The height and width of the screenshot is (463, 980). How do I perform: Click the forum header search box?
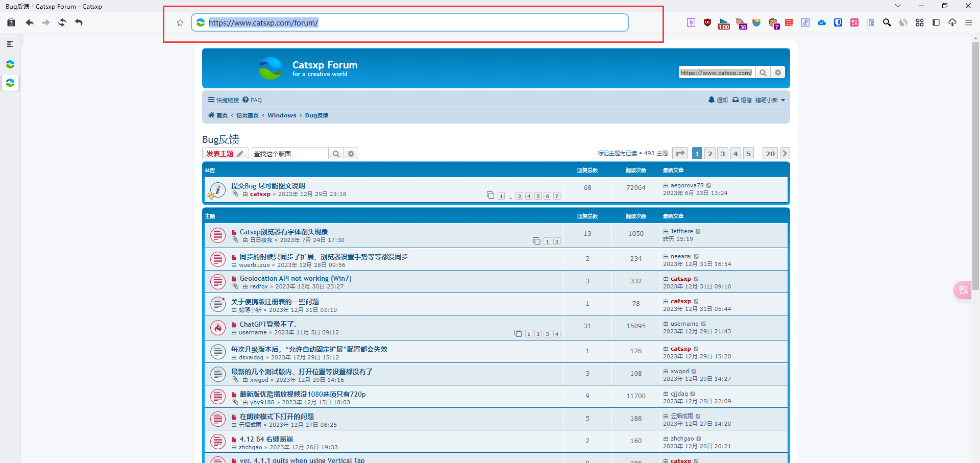[717, 72]
